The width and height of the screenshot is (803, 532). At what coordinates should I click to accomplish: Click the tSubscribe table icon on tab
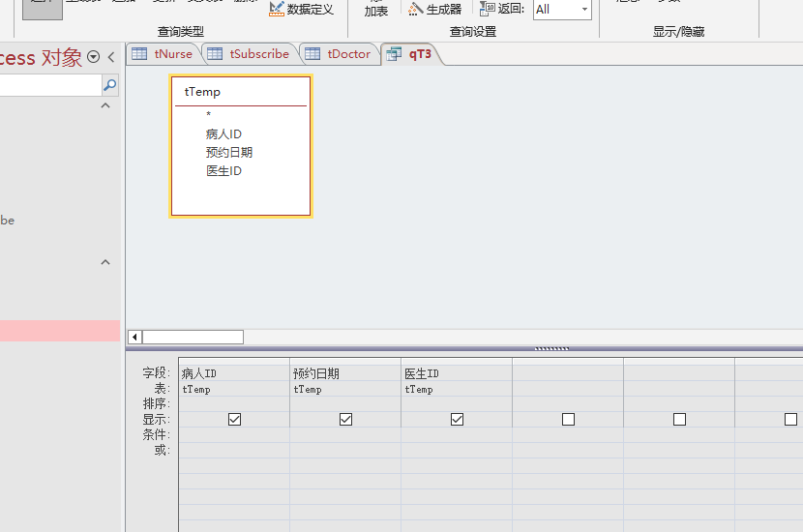(x=215, y=54)
